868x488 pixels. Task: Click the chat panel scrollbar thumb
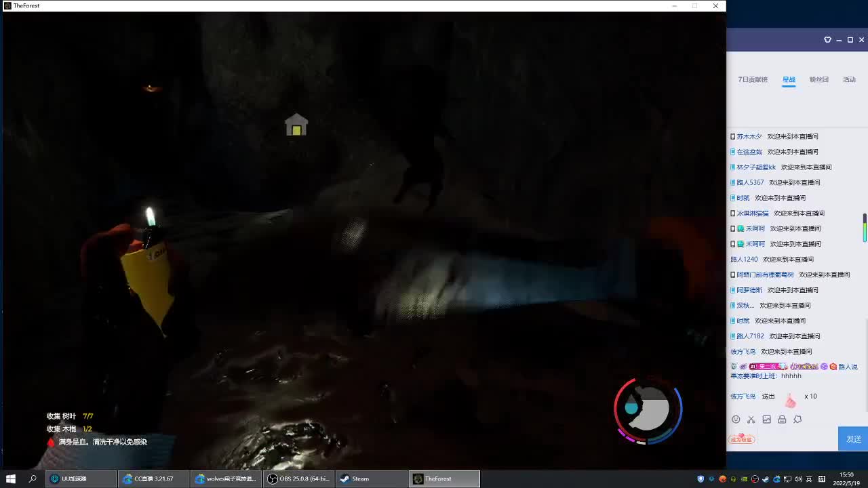[x=865, y=228]
